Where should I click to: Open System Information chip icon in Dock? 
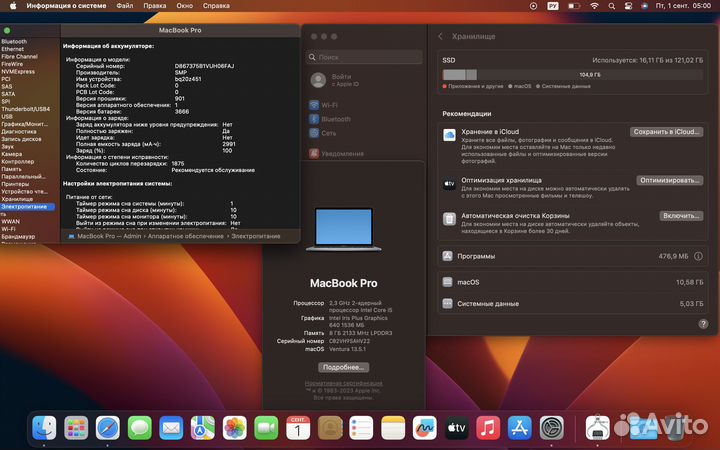(x=597, y=428)
